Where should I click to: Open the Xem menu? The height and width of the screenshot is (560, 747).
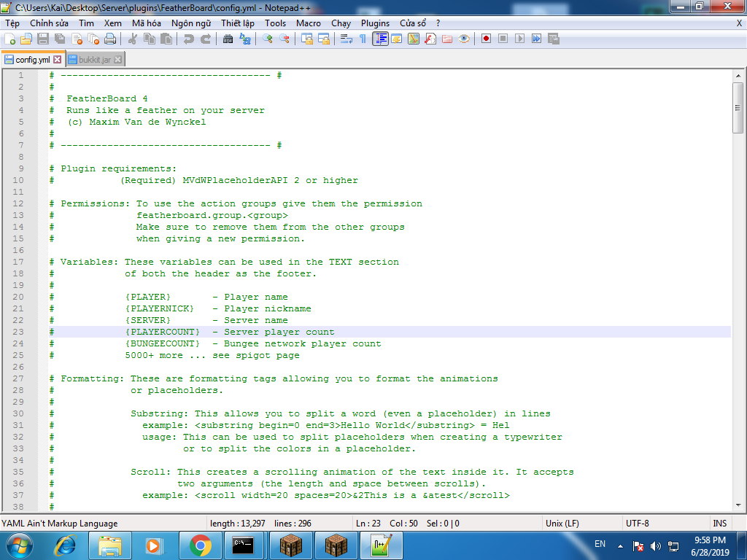point(113,23)
